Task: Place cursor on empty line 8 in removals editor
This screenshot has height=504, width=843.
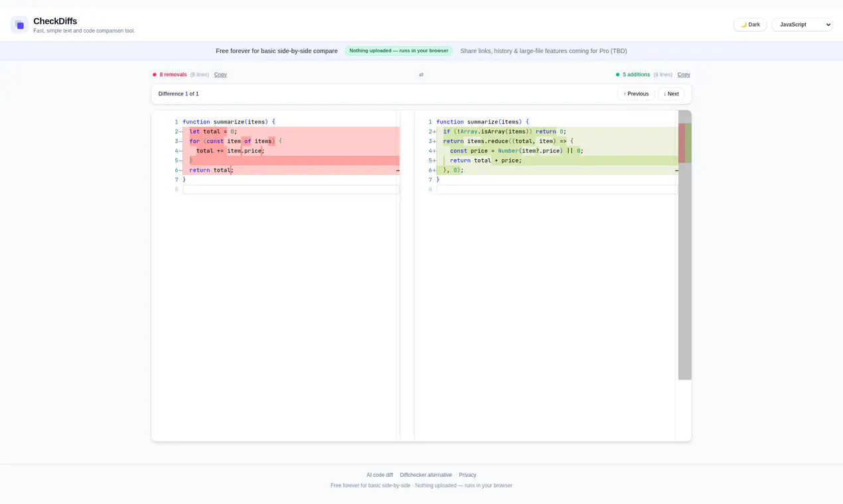Action: 291,190
